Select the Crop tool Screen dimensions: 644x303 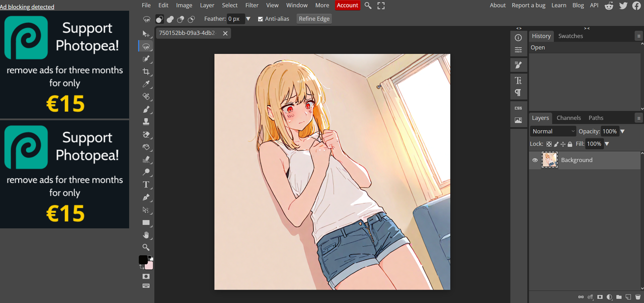point(146,71)
